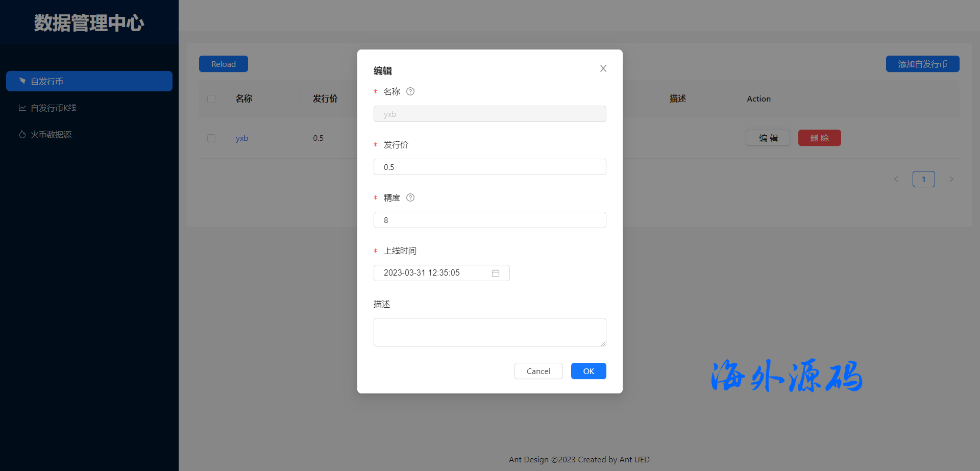The width and height of the screenshot is (980, 471).
Task: Open calendar icon in 上线时间 field
Action: (x=495, y=273)
